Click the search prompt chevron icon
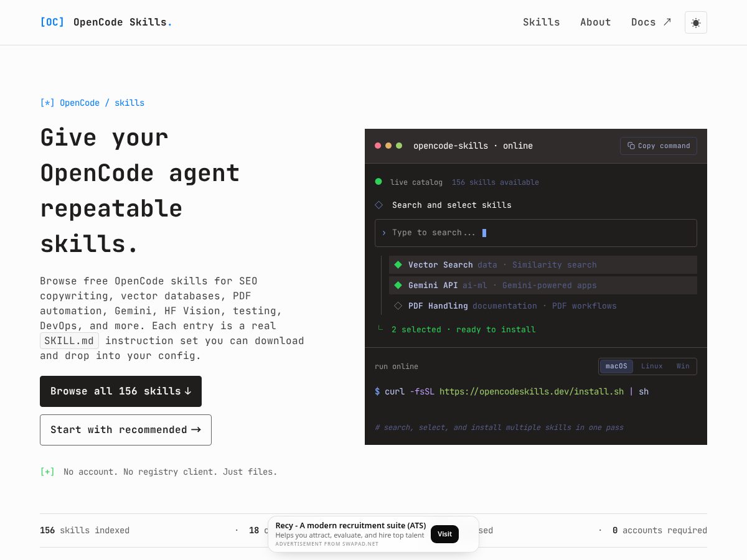 click(384, 233)
